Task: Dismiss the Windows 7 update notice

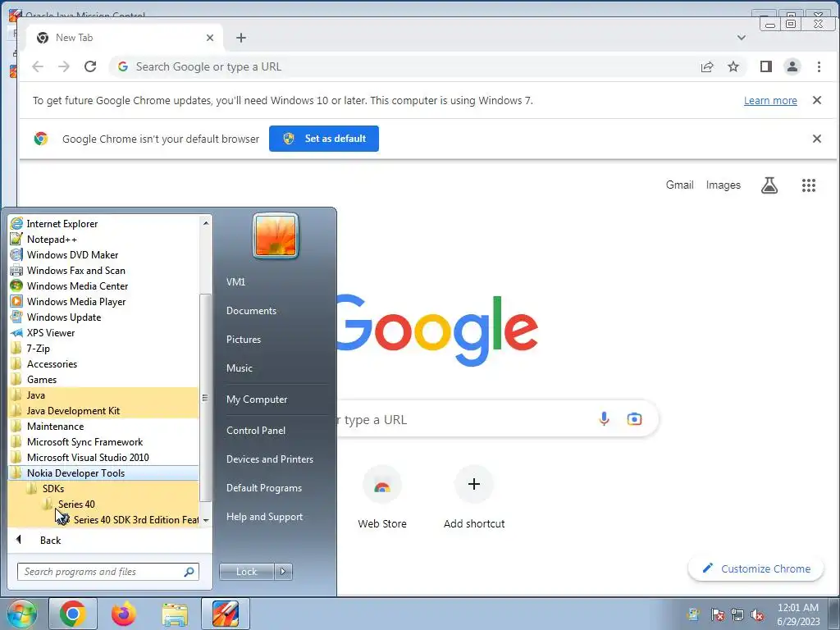Action: (x=816, y=100)
